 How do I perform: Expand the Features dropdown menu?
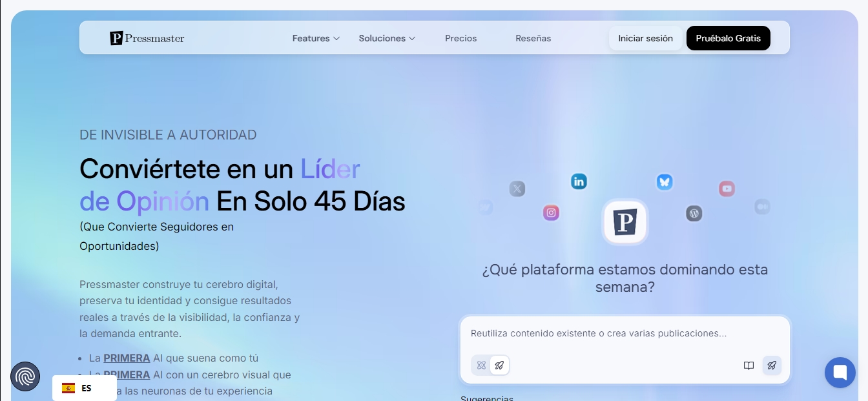(x=316, y=38)
